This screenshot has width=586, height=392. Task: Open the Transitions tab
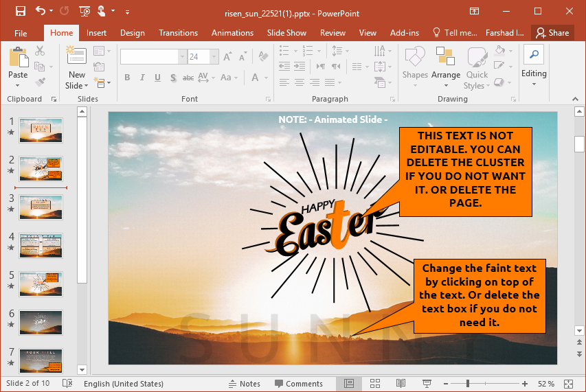click(x=178, y=32)
